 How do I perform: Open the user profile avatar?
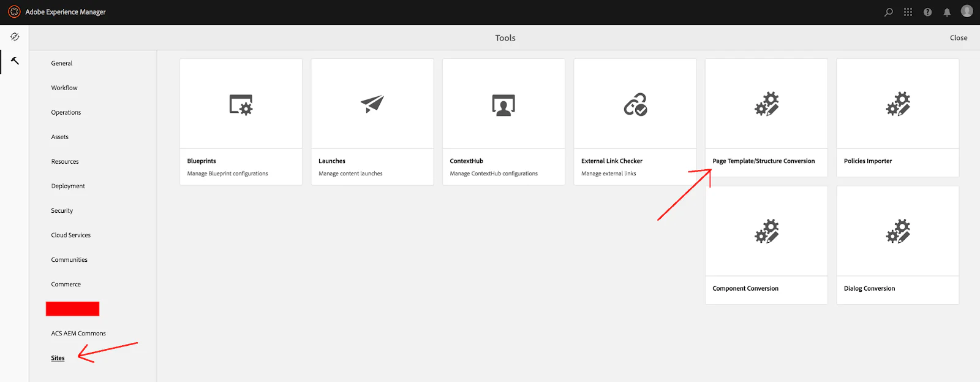967,11
